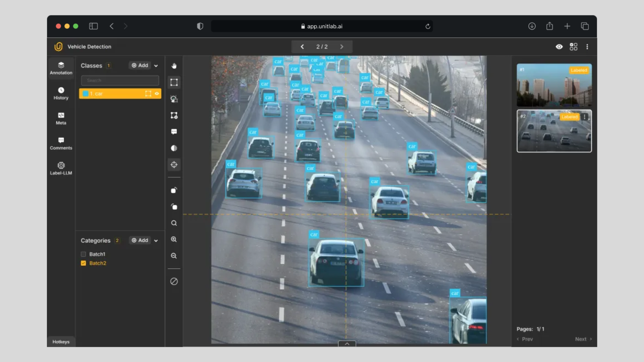
Task: Open the Meta tab in sidebar
Action: pyautogui.click(x=61, y=118)
